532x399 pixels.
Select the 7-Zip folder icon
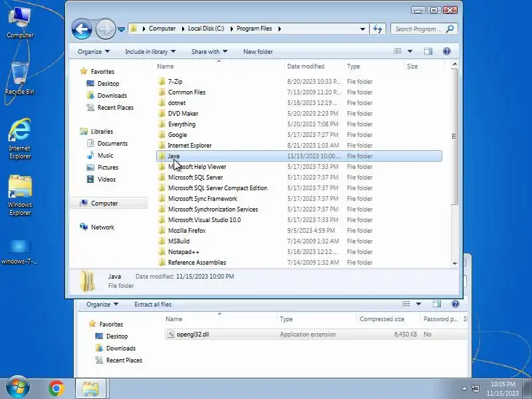click(x=162, y=81)
